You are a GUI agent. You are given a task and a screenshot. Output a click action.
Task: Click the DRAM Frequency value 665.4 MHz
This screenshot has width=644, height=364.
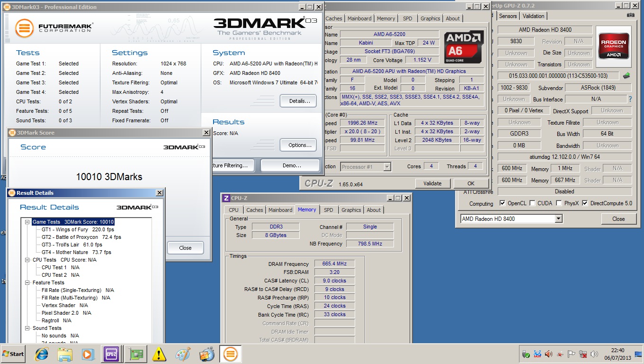(334, 264)
